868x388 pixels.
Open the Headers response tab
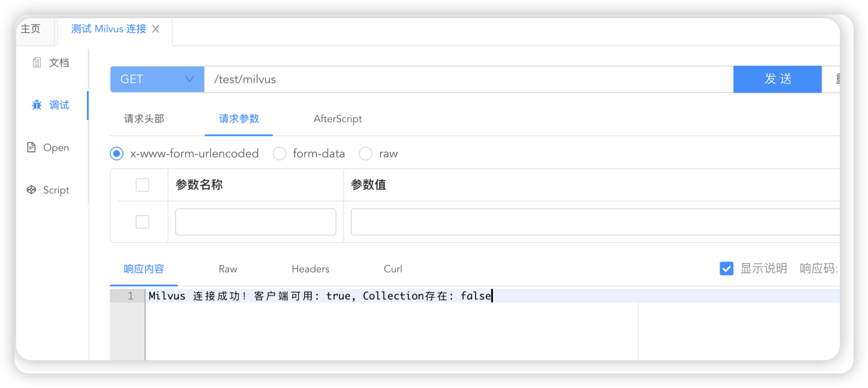[311, 269]
